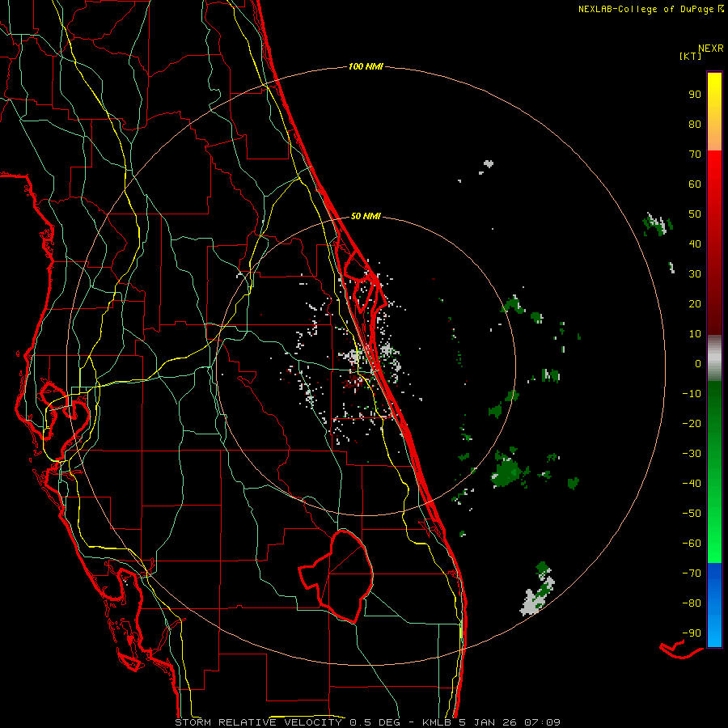
Task: Click the -50 knot scale value
Action: click(692, 514)
